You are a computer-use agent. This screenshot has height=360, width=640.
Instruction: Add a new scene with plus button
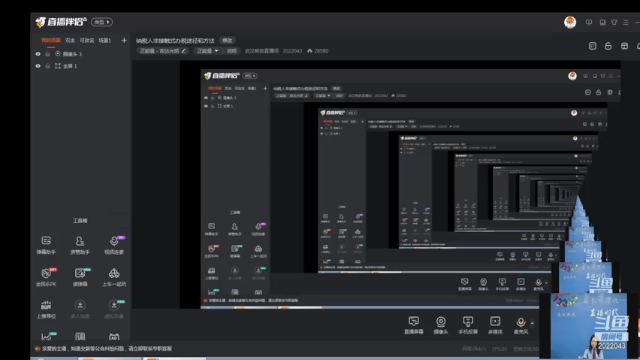(124, 40)
